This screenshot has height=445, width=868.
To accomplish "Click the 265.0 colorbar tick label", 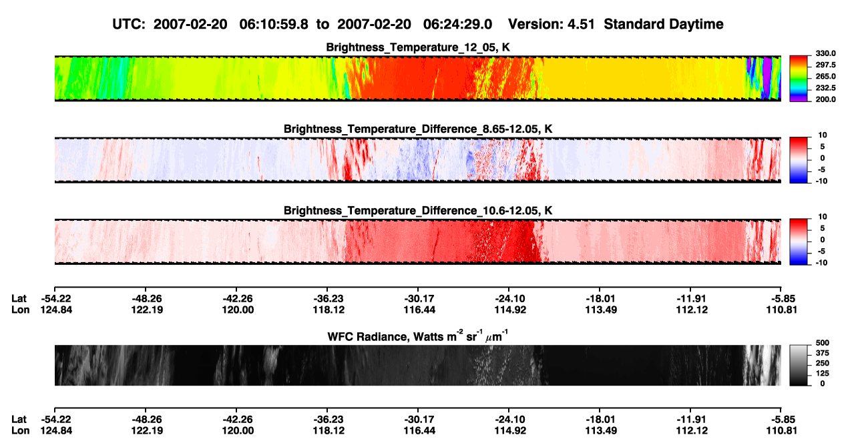I will tap(825, 76).
